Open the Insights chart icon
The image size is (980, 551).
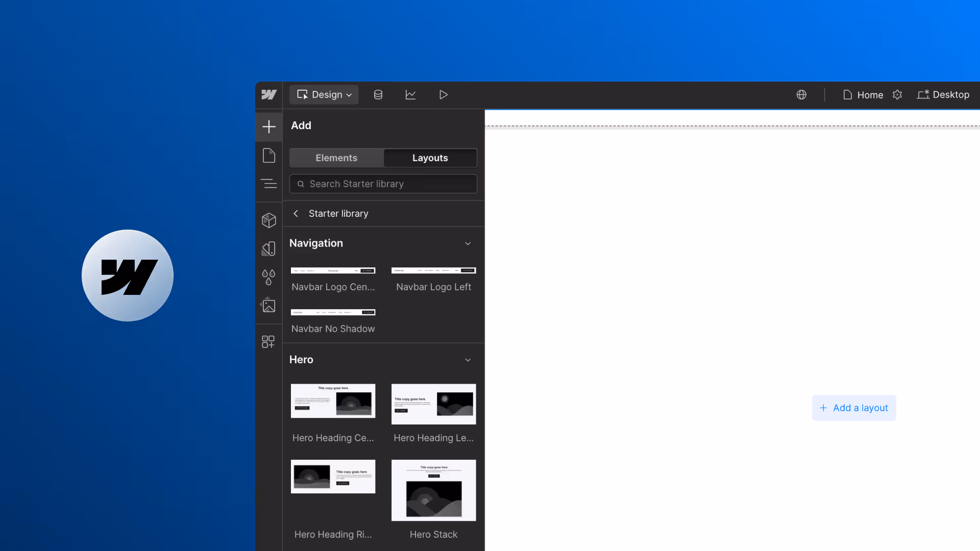pos(410,95)
